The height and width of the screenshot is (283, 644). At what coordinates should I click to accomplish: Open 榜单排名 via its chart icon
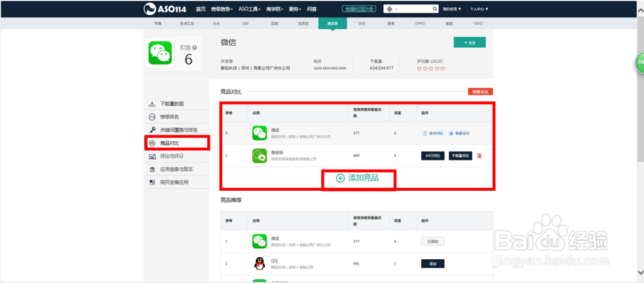(x=151, y=117)
